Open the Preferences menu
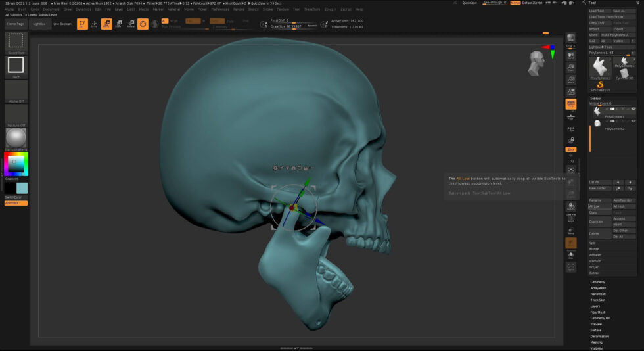Viewport: 644px width, 351px height. 219,9
